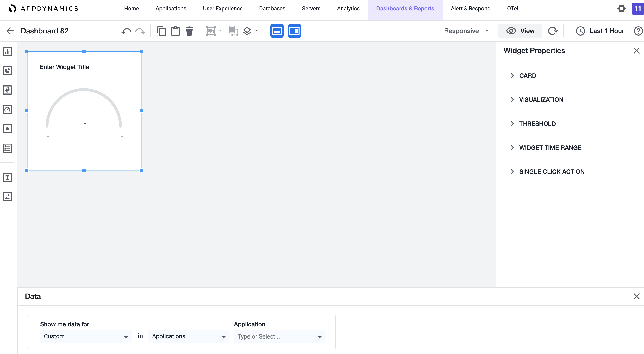Click the layer ordering icon
644x354 pixels.
(x=247, y=31)
